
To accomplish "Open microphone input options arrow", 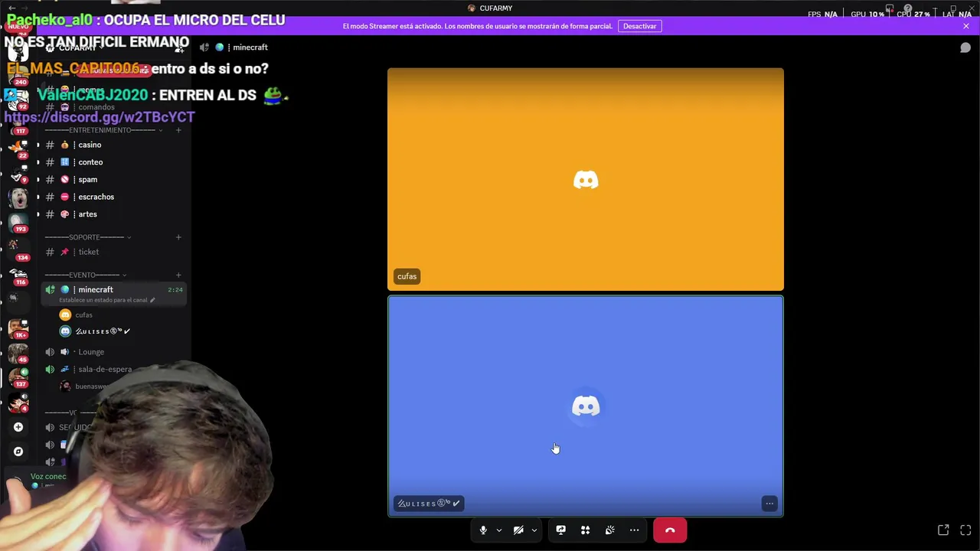I will 499,530.
